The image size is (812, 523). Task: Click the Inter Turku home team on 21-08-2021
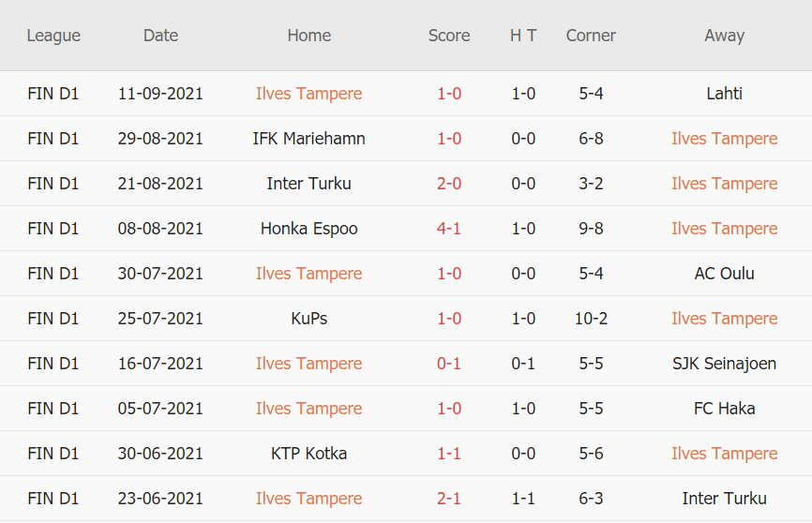point(308,184)
